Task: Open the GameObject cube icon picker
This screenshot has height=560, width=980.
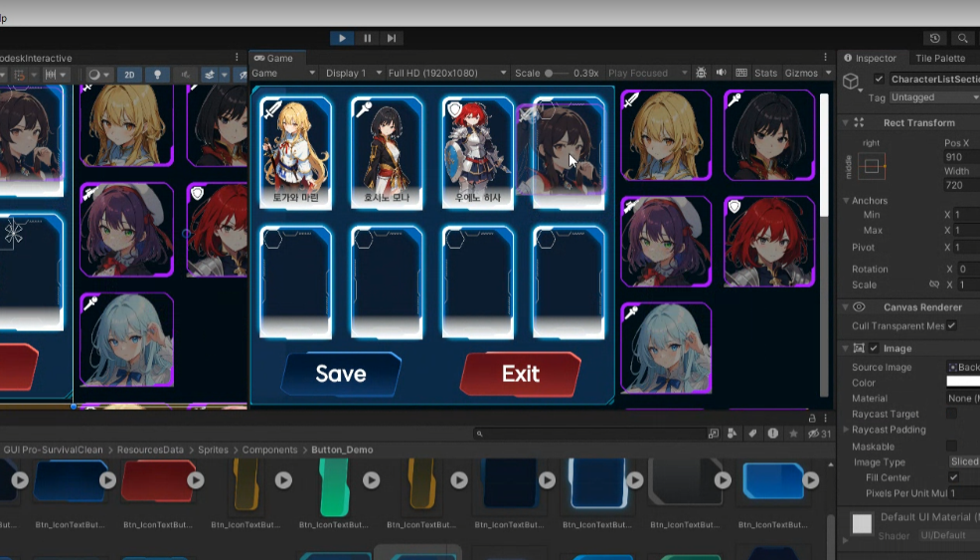Action: click(851, 82)
